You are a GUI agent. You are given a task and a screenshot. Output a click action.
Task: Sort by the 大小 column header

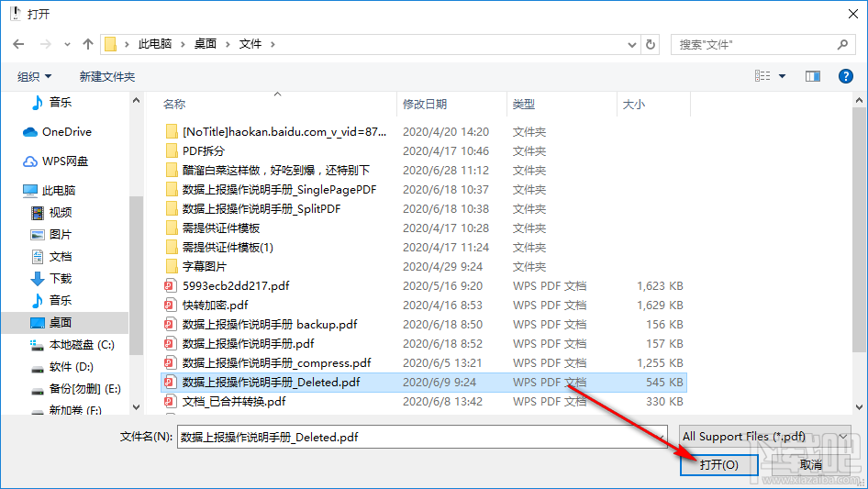(x=634, y=104)
